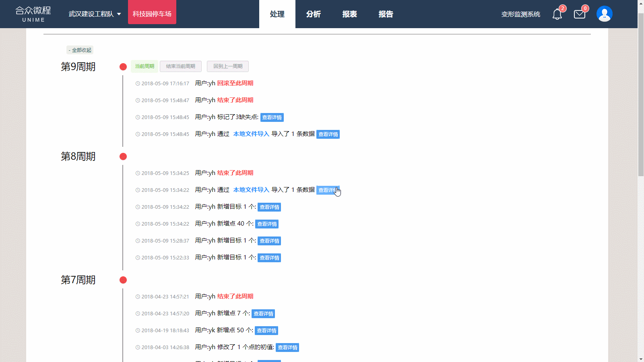Expand the 武汉建设工程队 dropdown
Screen dimensions: 644x362
click(x=95, y=14)
